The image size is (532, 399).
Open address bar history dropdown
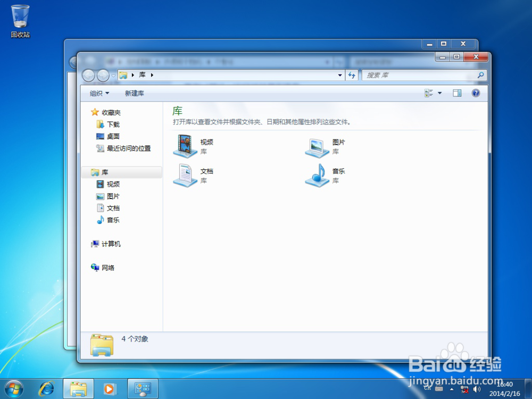340,75
